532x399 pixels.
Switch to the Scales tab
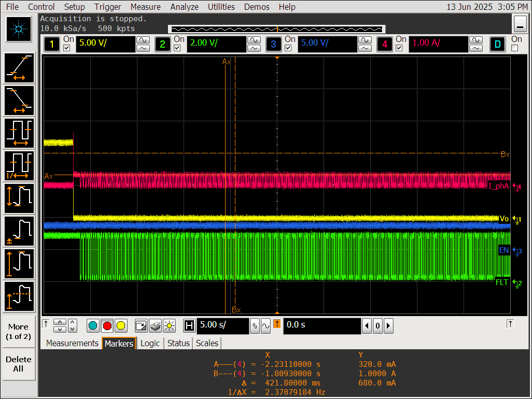point(207,343)
